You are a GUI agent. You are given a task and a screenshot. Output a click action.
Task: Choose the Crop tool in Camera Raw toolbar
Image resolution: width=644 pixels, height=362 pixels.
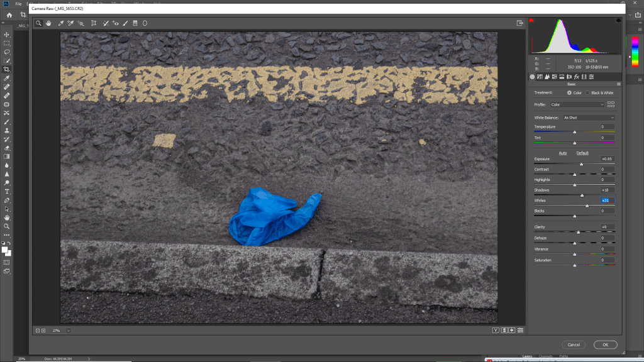click(94, 23)
